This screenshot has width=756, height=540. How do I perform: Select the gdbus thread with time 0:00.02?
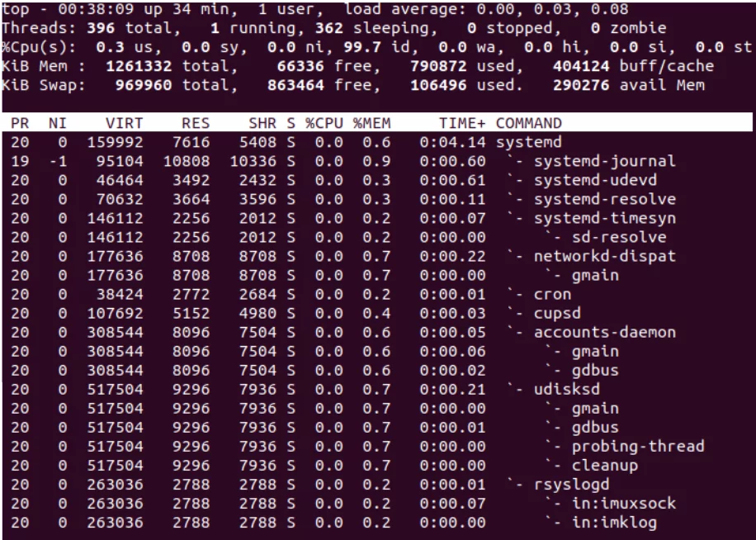coord(595,370)
